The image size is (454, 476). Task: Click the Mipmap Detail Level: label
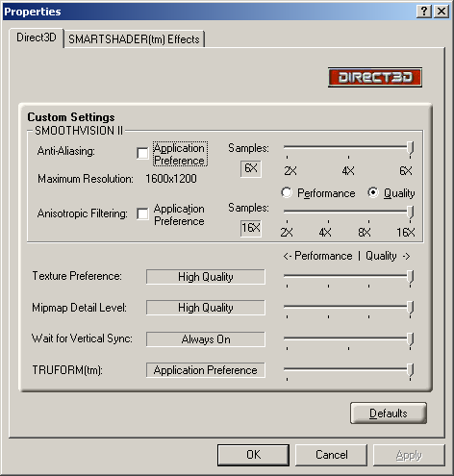79,308
